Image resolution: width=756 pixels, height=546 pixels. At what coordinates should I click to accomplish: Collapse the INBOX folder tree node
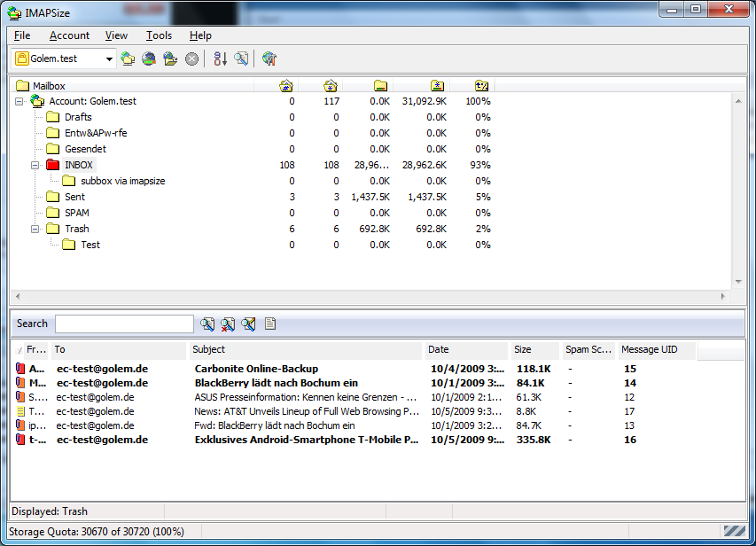point(35,165)
